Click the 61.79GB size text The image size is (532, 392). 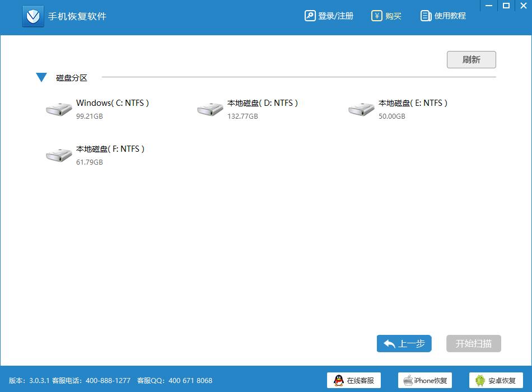click(x=90, y=162)
